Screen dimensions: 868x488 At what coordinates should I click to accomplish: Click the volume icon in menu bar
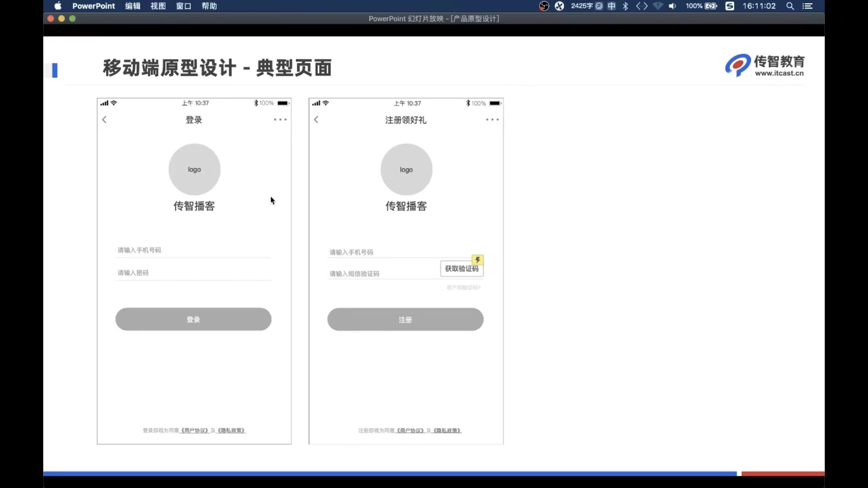[672, 6]
